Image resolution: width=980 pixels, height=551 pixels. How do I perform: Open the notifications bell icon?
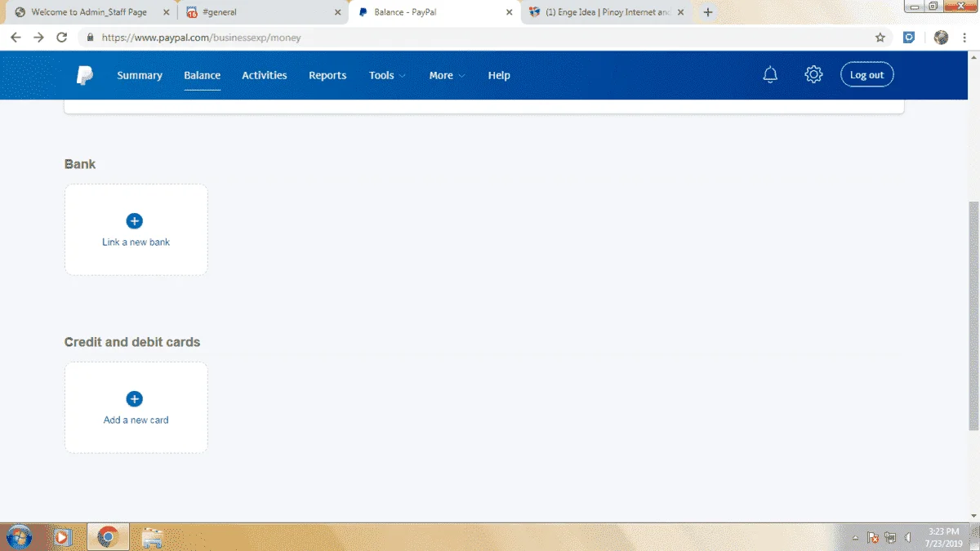coord(770,75)
